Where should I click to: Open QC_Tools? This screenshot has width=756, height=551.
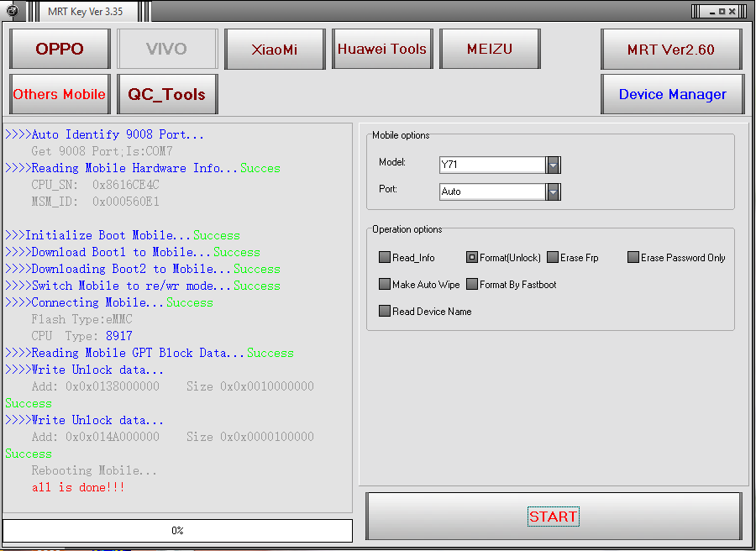167,94
